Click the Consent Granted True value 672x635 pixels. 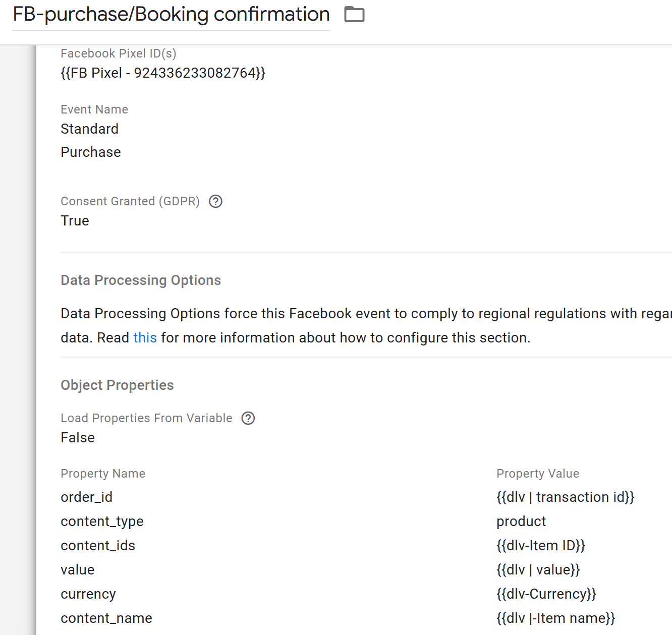coord(75,221)
